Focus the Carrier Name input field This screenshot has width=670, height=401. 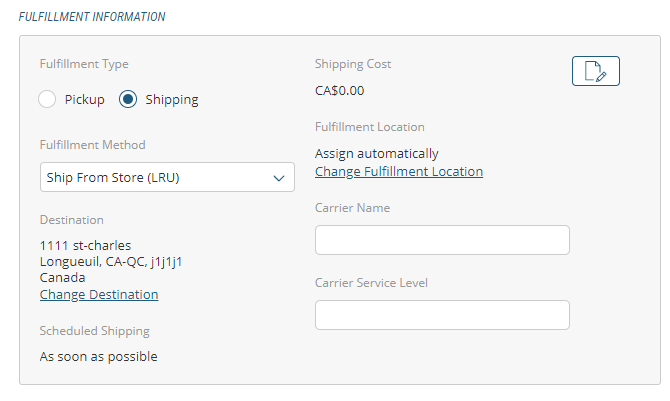[442, 240]
